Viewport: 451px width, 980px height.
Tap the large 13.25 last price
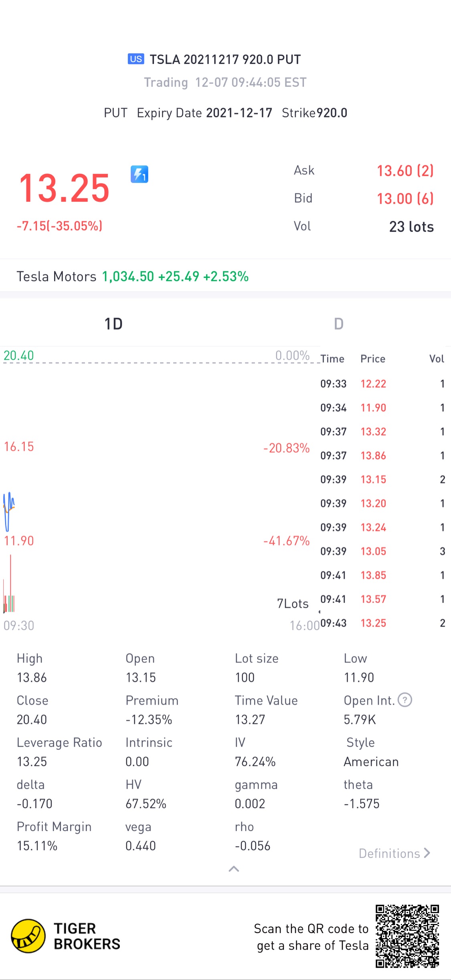(64, 188)
